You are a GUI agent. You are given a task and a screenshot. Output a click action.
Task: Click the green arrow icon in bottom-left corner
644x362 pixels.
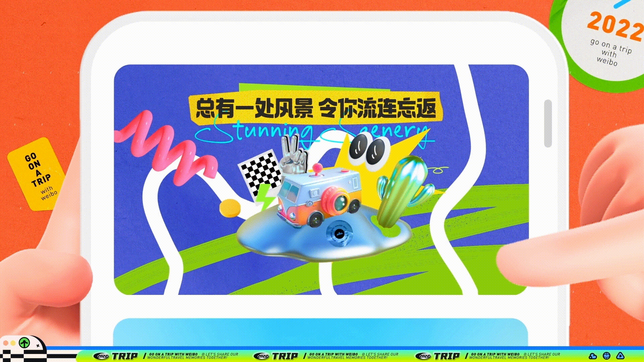(24, 343)
